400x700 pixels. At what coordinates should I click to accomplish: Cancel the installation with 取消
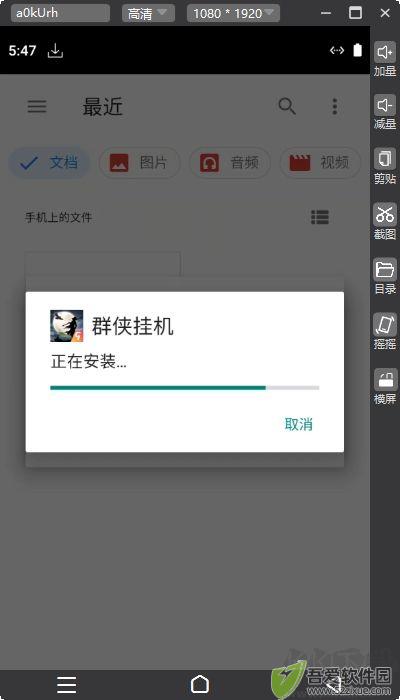(299, 425)
